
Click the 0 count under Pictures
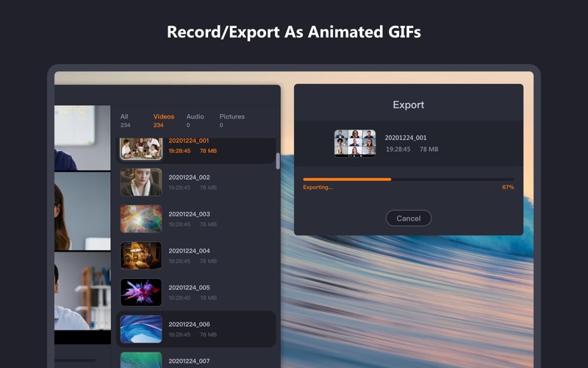(221, 125)
